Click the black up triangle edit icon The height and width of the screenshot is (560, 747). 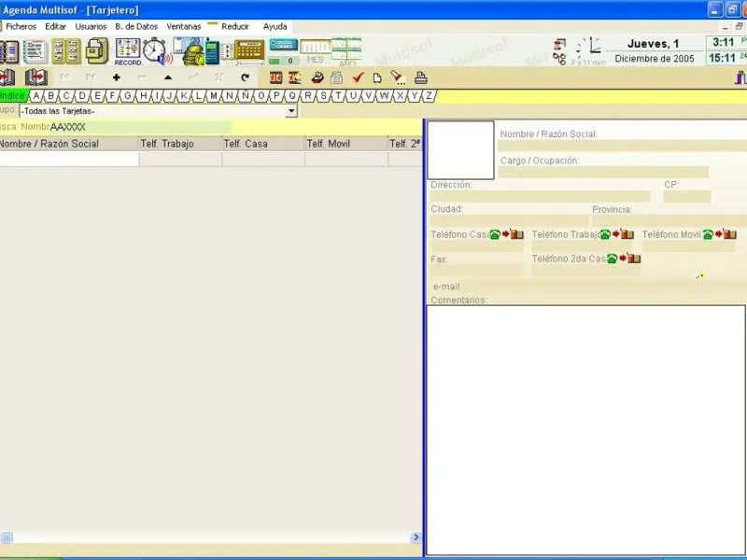168,77
